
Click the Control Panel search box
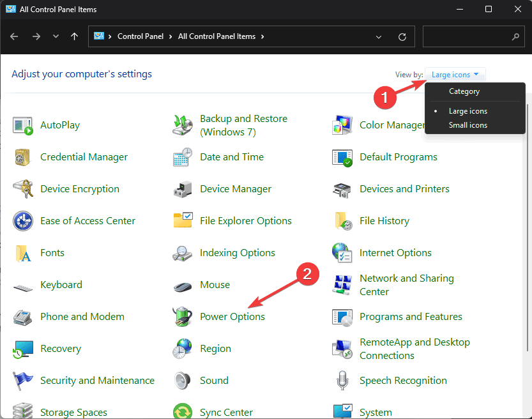(467, 37)
